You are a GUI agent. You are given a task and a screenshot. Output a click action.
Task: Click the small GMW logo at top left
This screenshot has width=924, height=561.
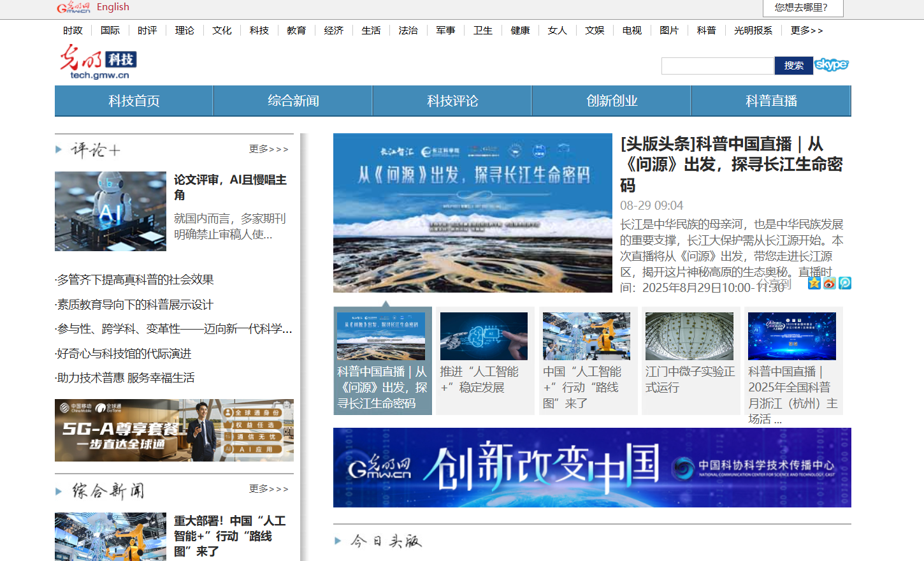[x=73, y=8]
